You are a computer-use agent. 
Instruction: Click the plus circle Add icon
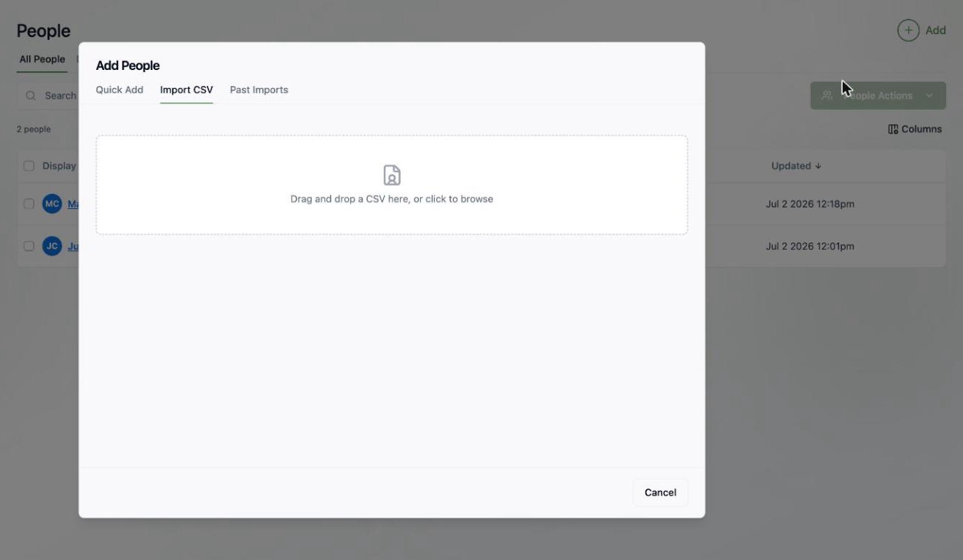(x=908, y=31)
